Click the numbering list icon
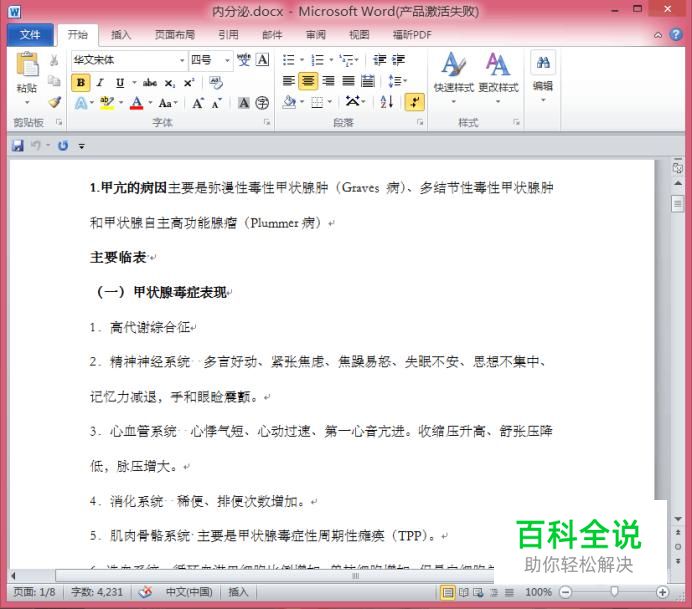 click(317, 60)
